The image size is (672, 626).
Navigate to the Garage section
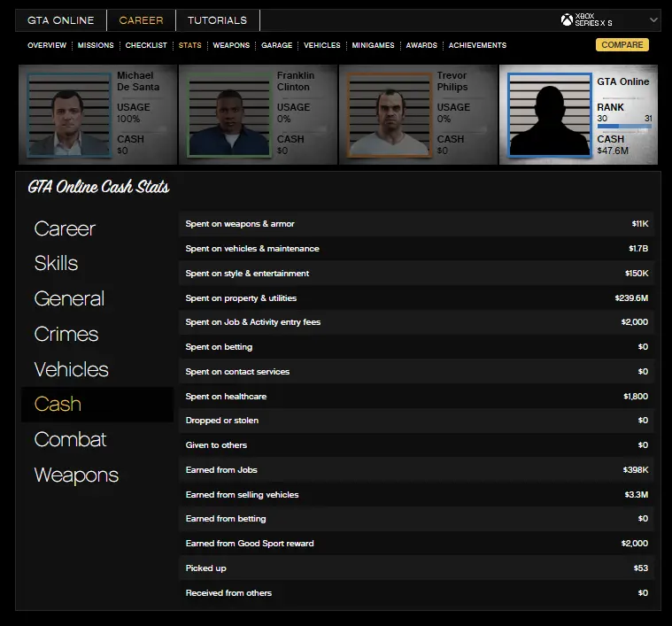coord(276,45)
